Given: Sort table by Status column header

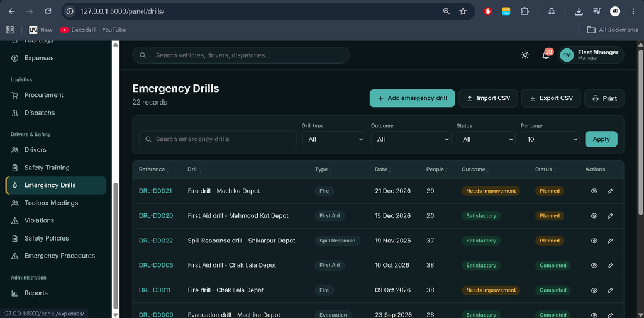Looking at the screenshot, I should [x=545, y=169].
